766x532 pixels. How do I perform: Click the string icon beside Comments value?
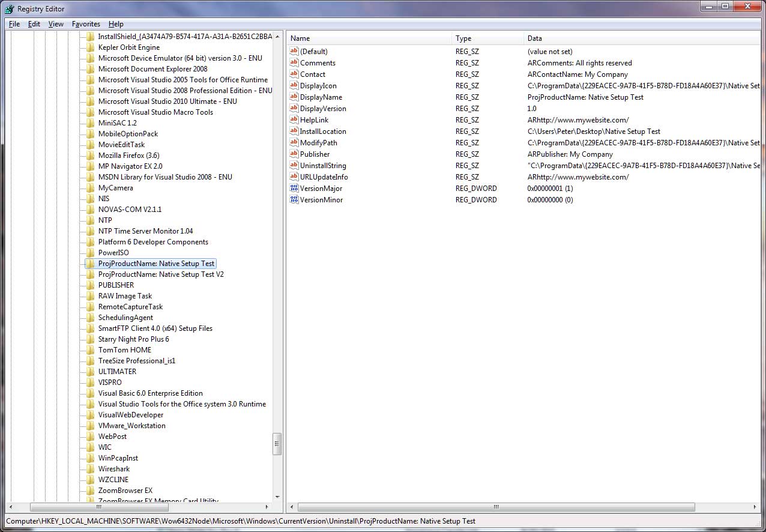coord(294,63)
